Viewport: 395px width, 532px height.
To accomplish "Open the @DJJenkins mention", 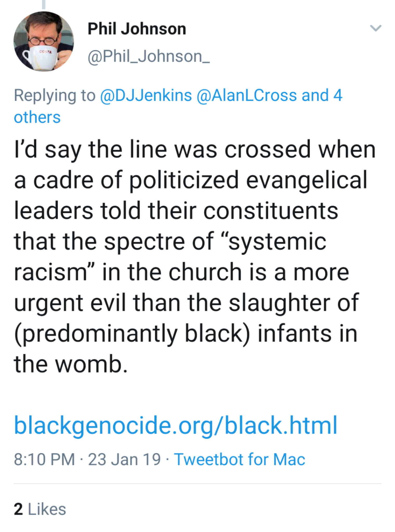I will tap(146, 95).
